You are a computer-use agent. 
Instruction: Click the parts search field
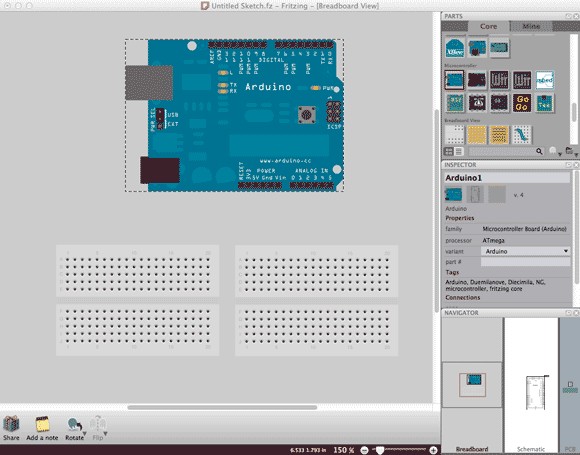point(502,151)
